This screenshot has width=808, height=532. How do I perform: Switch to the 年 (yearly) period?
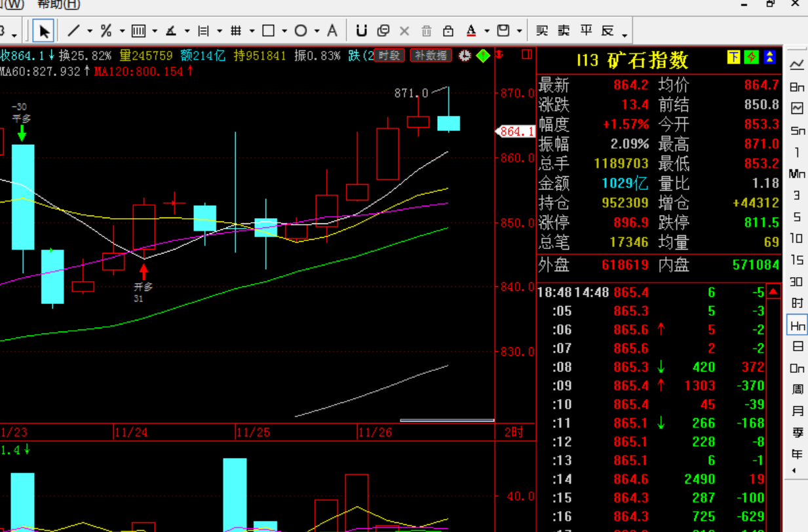pos(797,454)
